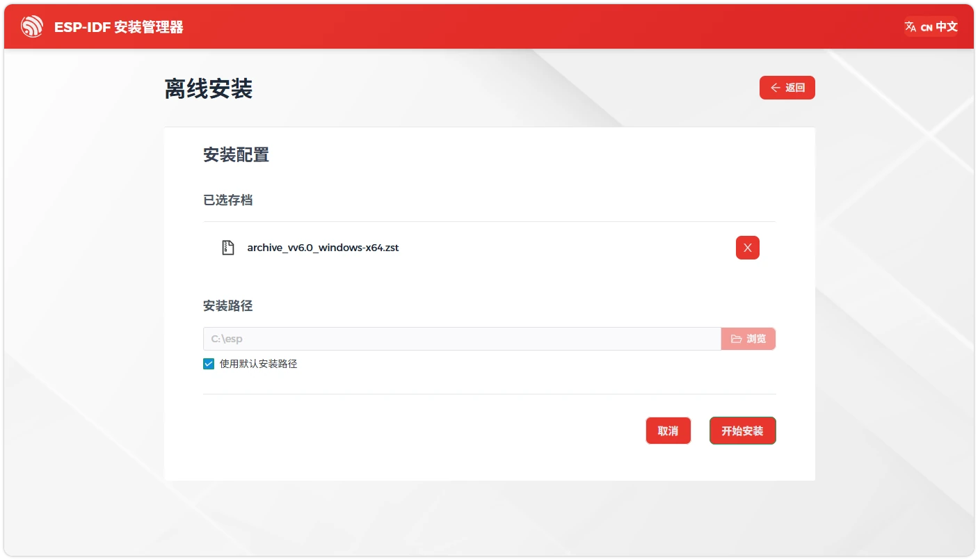Select the archive_vv6.0_windows-x64.zst entry
This screenshot has width=978, height=560.
[x=323, y=247]
